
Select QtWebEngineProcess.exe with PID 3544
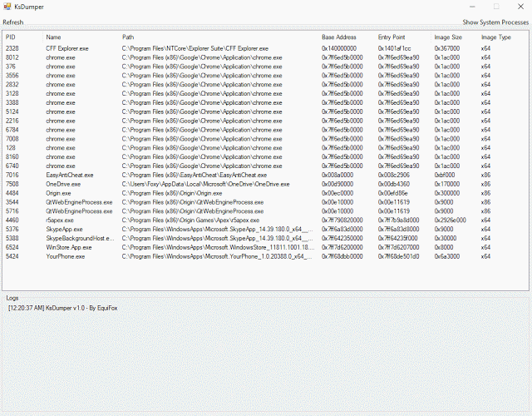pos(79,202)
